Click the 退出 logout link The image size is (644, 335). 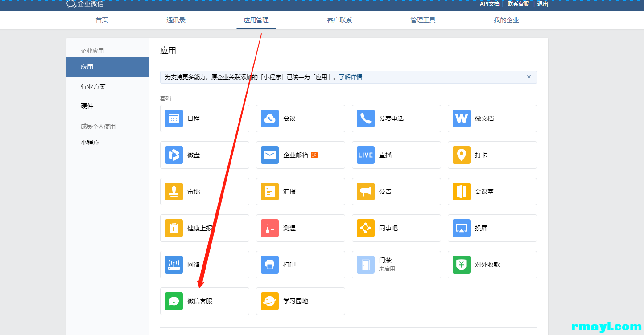(542, 4)
